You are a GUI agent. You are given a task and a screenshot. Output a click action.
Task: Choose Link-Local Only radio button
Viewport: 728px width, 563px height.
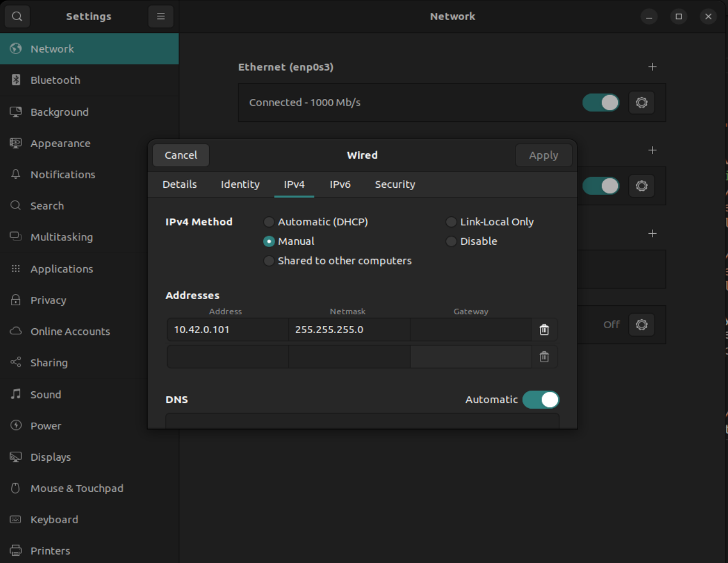(451, 222)
